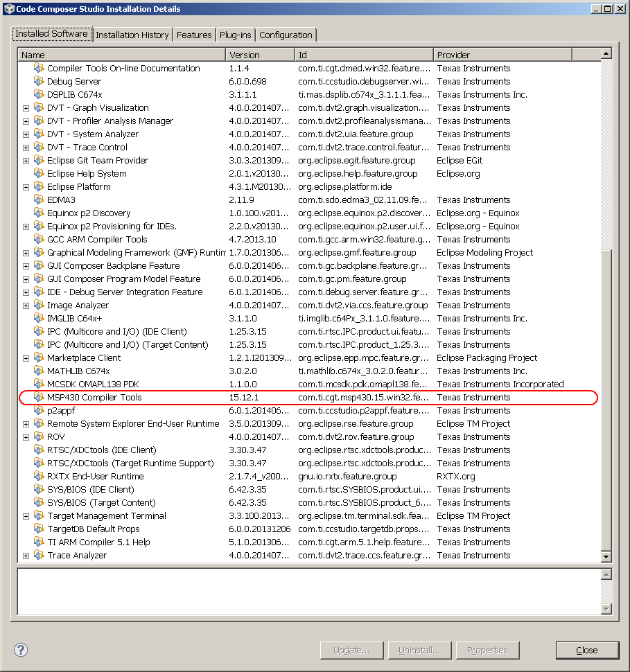Image resolution: width=630 pixels, height=672 pixels.
Task: Expand the DVT - Graph Visualization node
Action: [26, 109]
